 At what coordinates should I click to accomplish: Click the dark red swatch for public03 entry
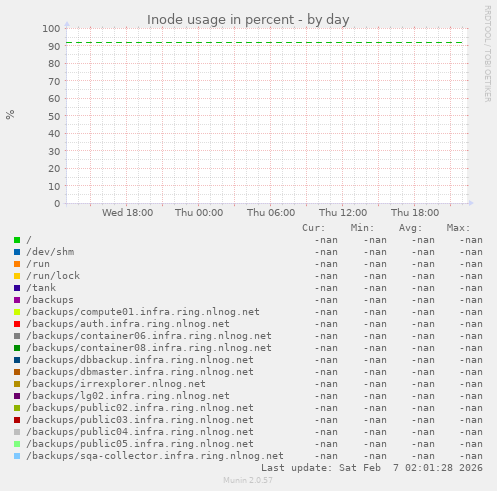(17, 420)
